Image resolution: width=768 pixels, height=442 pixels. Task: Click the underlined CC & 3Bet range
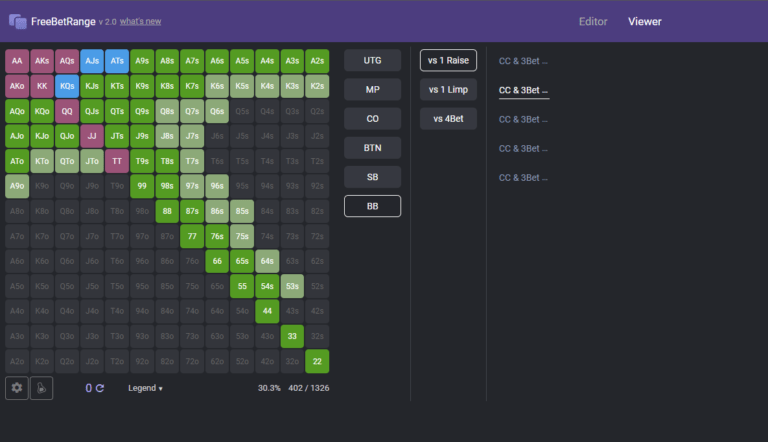(x=523, y=90)
